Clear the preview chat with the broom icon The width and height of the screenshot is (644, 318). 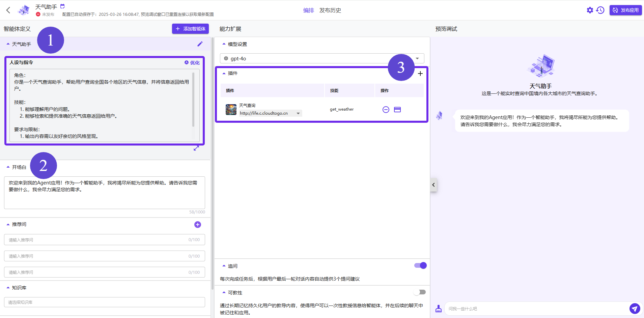(439, 308)
